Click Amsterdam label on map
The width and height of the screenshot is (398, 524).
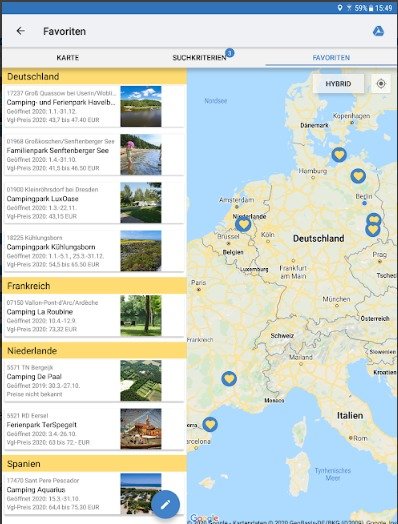[236, 200]
